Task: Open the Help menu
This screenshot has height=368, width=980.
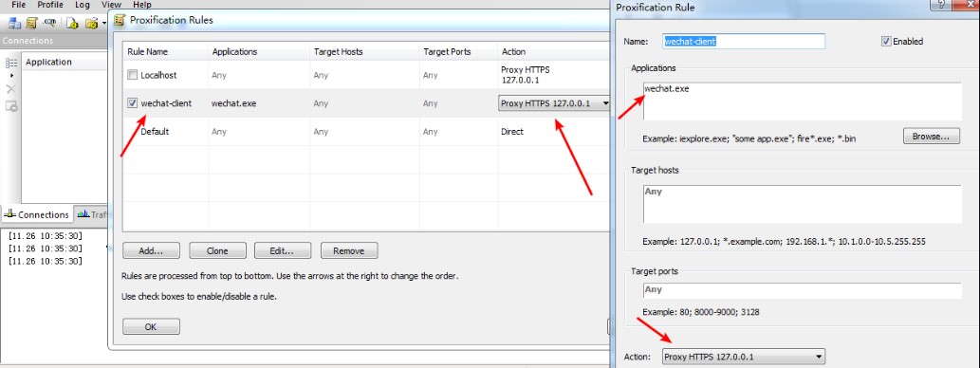Action: click(142, 5)
